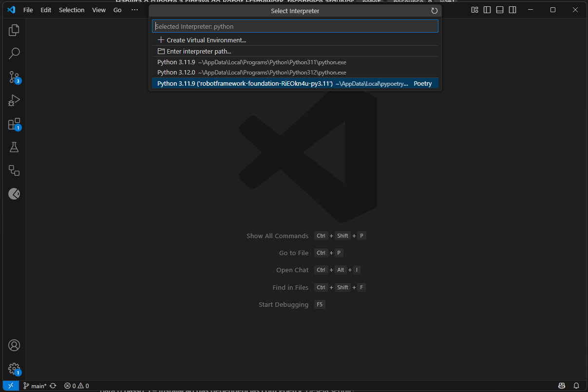Image resolution: width=588 pixels, height=392 pixels.
Task: Open Source Control view with 3 changes
Action: (14, 77)
